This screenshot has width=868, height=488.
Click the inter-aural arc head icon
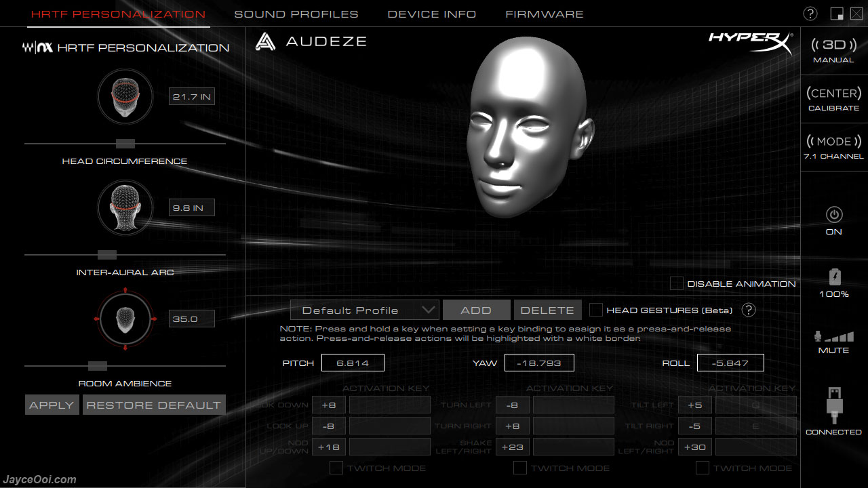pos(125,207)
